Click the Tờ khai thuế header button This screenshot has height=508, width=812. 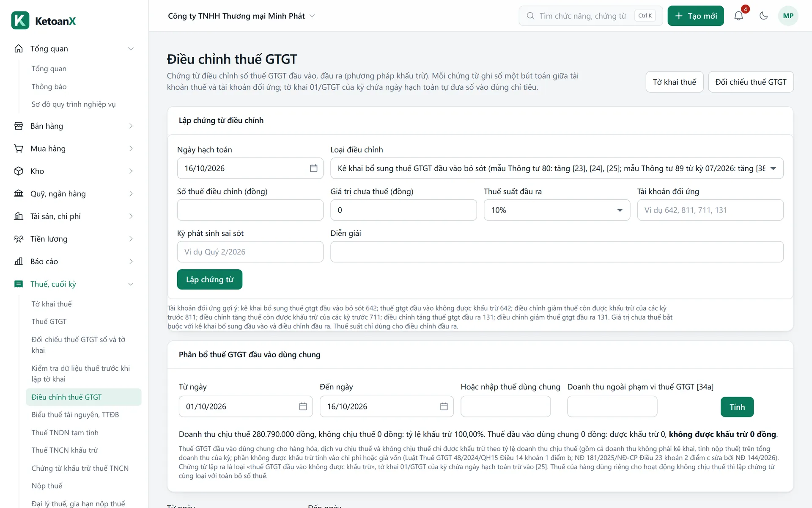(674, 82)
